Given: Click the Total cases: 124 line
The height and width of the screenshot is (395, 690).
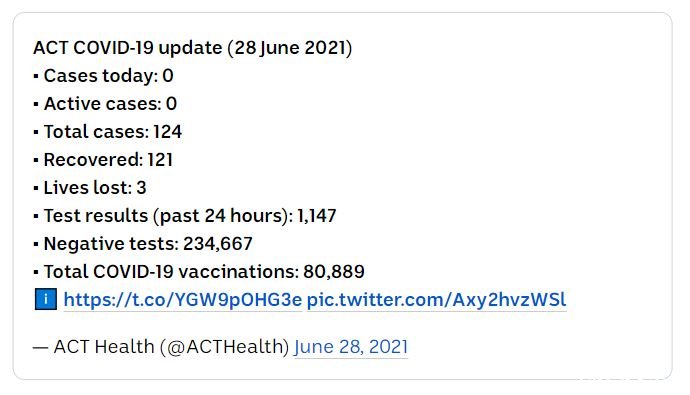Looking at the screenshot, I should pos(108,132).
